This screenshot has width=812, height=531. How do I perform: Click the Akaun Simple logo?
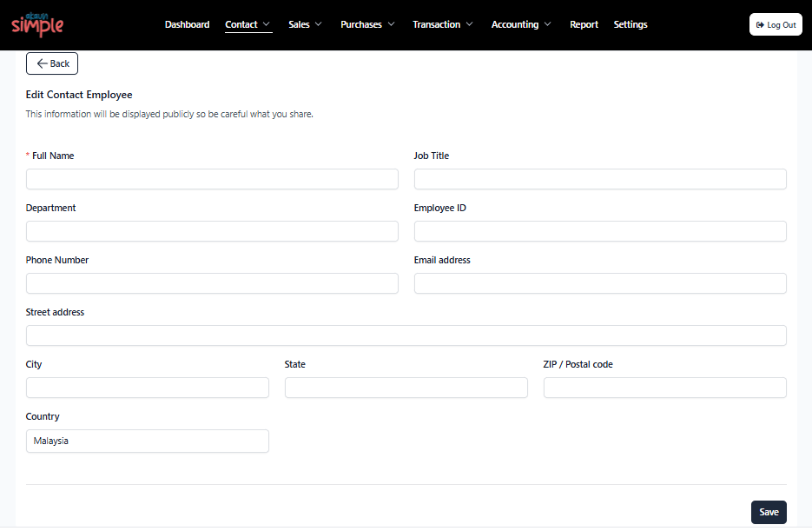point(37,24)
